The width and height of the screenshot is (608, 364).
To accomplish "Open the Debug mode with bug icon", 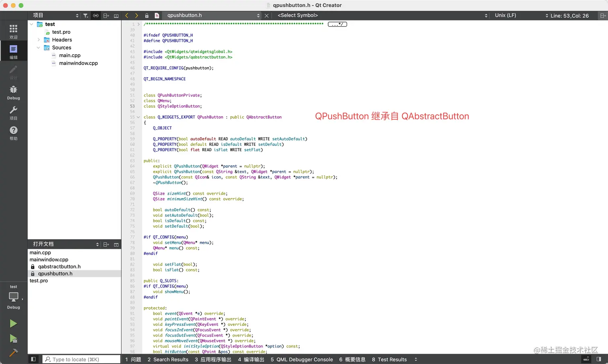I will tap(13, 92).
